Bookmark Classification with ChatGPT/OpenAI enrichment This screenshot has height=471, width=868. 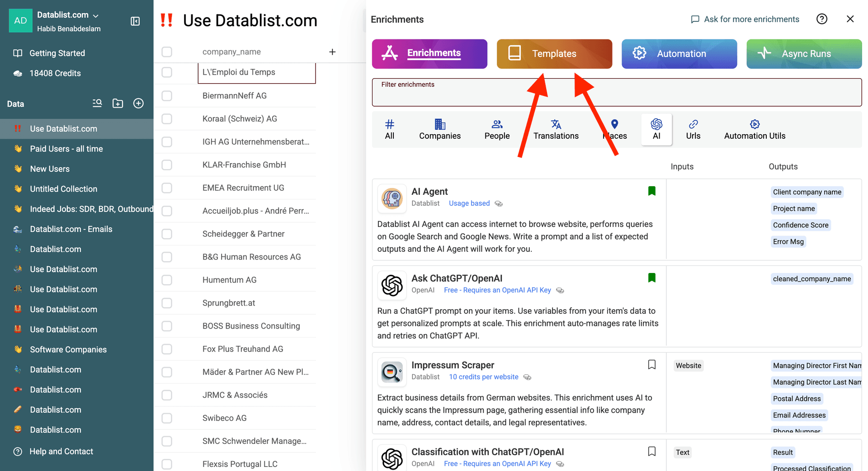[651, 452]
